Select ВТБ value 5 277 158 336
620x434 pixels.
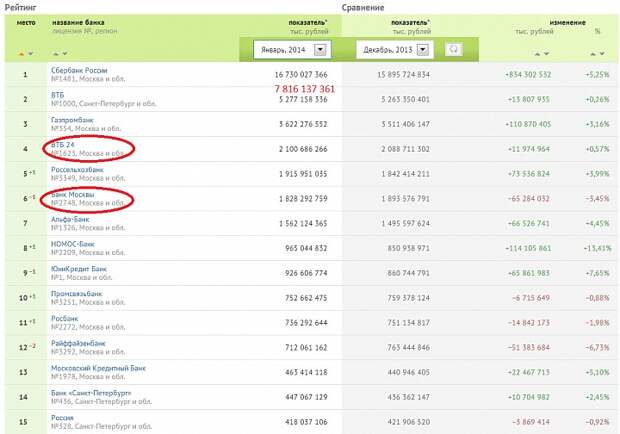pyautogui.click(x=303, y=99)
